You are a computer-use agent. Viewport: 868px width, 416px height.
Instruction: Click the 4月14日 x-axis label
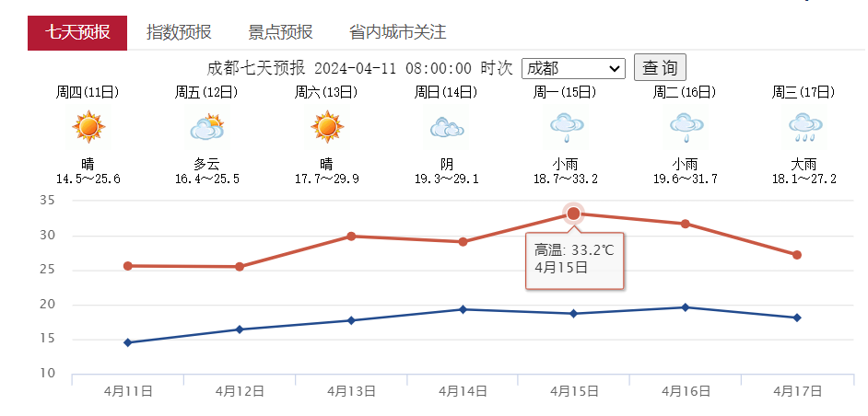[x=463, y=392]
